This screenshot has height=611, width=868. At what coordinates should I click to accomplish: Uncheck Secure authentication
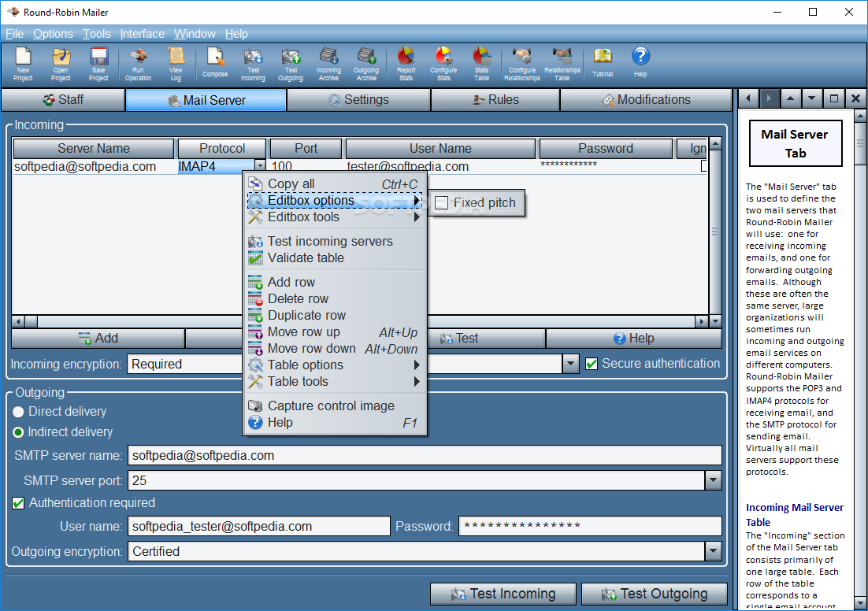tap(592, 365)
